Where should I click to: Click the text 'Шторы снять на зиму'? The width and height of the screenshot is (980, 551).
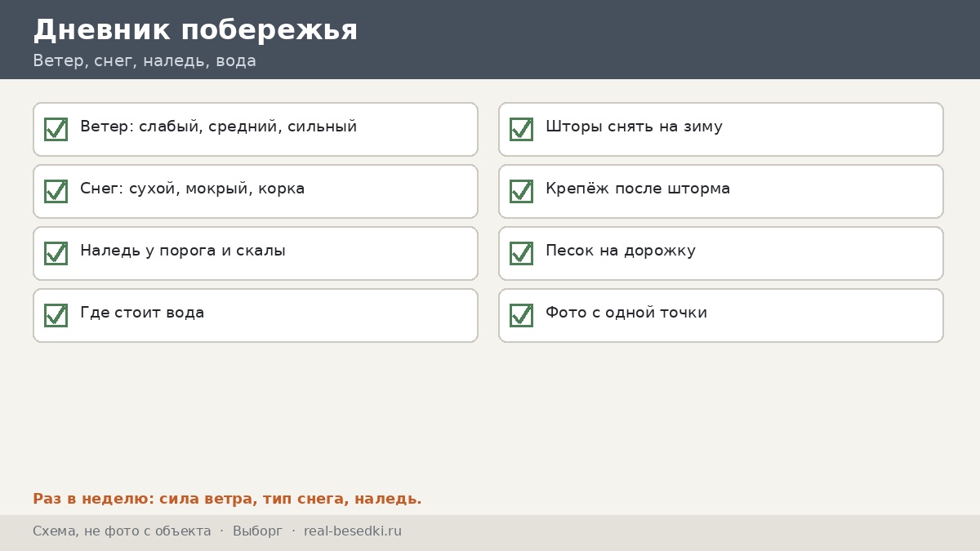pos(634,127)
